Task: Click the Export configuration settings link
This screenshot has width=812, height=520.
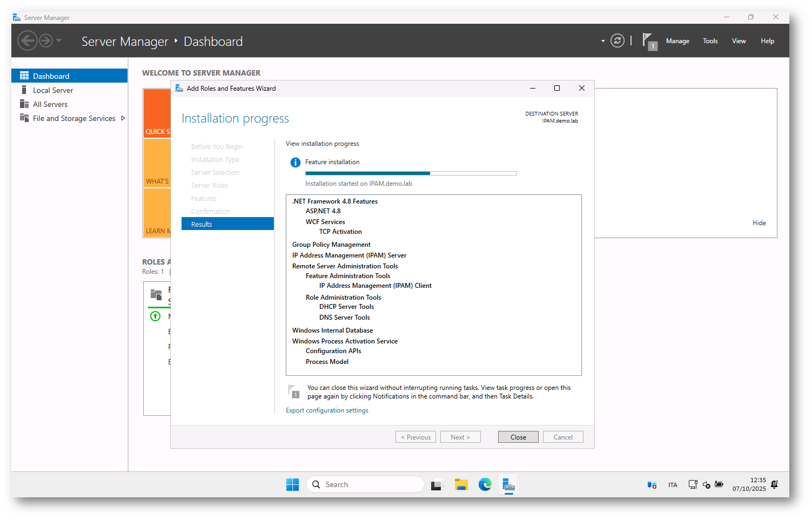Action: (327, 410)
